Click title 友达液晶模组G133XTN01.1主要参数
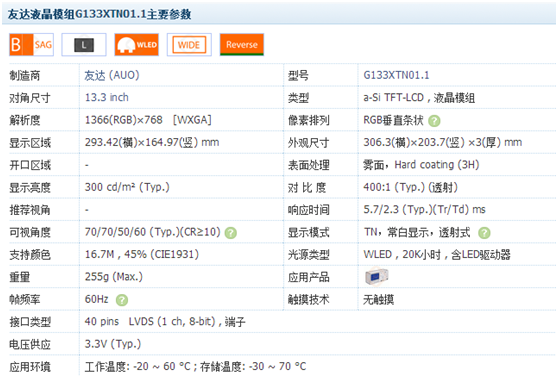This screenshot has height=378, width=558. click(99, 14)
